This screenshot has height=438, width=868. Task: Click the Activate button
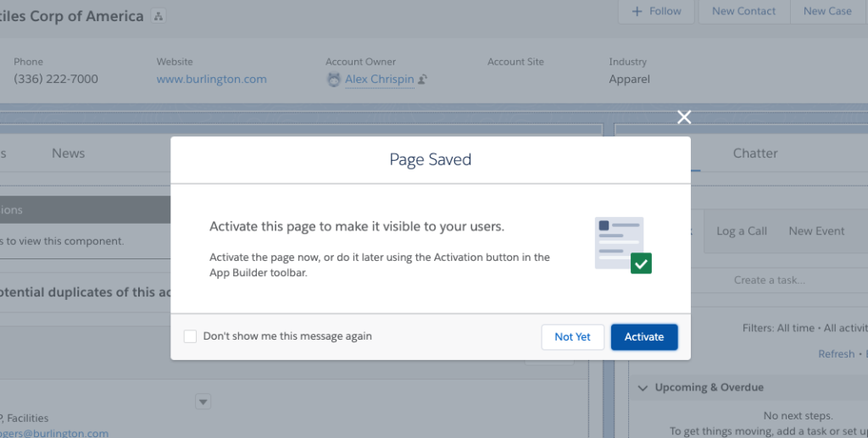pos(644,337)
